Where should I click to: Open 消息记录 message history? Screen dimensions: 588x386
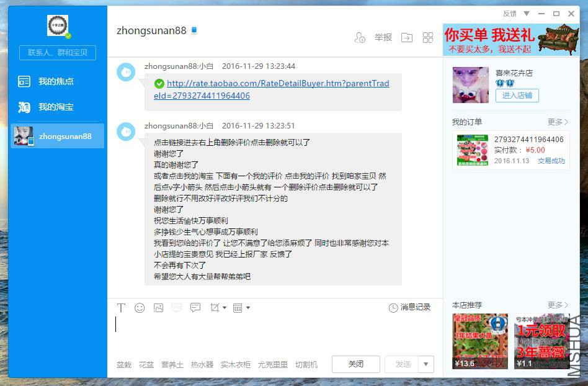click(x=409, y=308)
